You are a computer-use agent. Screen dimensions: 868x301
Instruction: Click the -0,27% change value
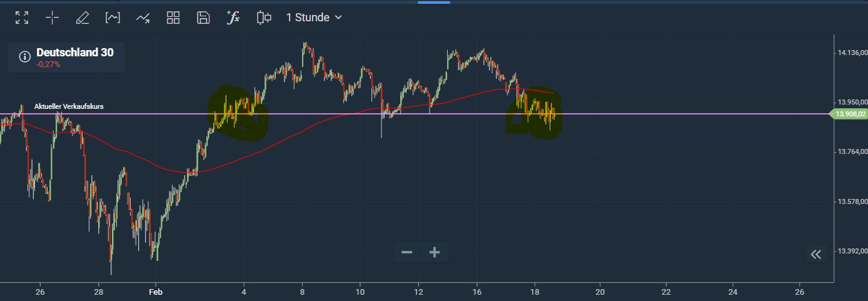[x=48, y=64]
